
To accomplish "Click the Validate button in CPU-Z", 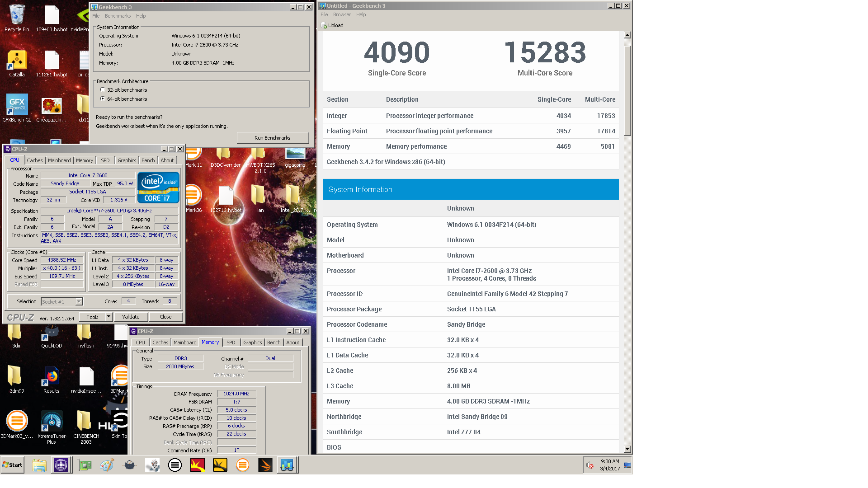I will coord(131,317).
